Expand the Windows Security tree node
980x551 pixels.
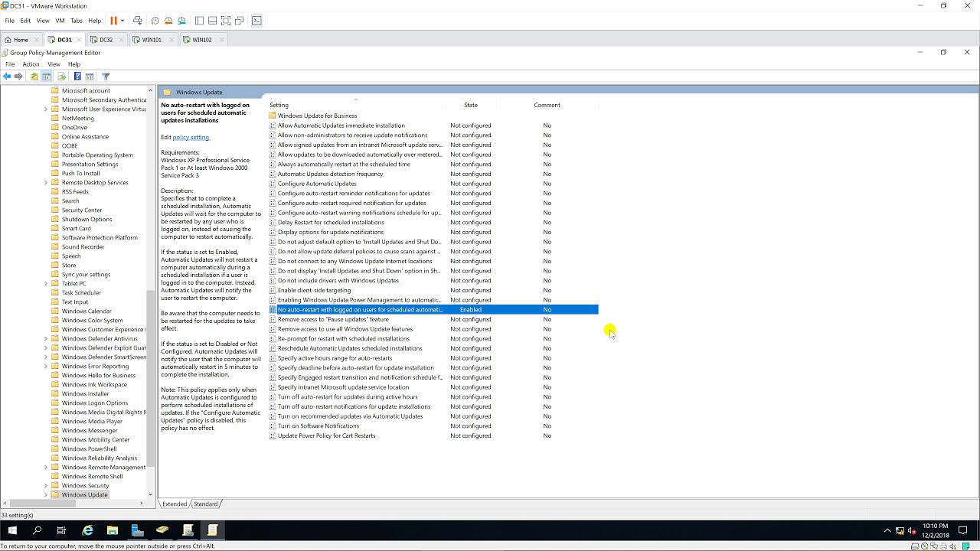pos(45,485)
